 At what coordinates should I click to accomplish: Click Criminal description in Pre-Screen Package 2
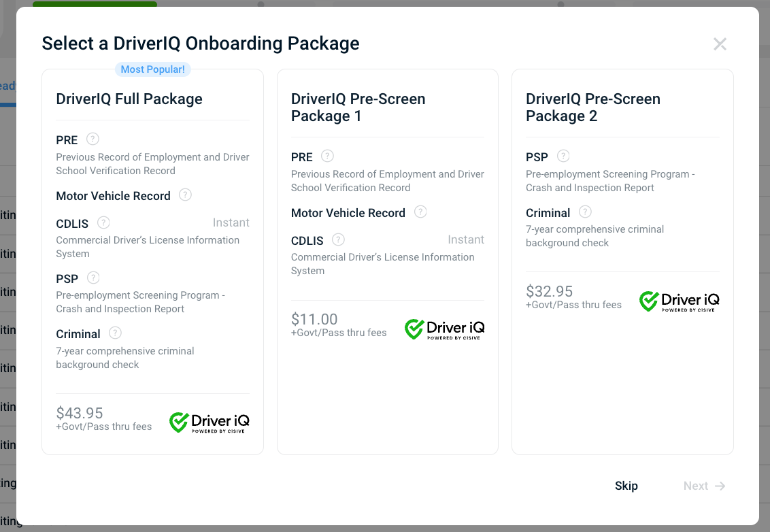tap(595, 236)
